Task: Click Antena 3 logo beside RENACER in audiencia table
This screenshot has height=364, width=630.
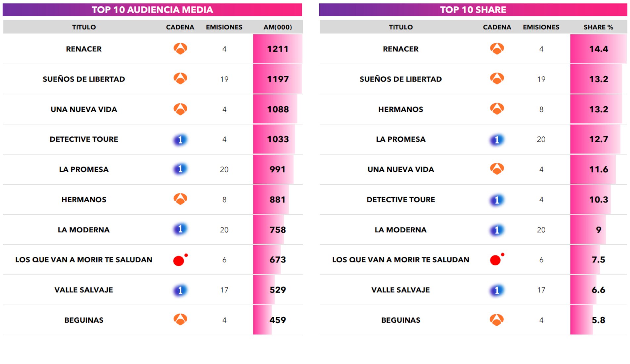Action: click(180, 49)
